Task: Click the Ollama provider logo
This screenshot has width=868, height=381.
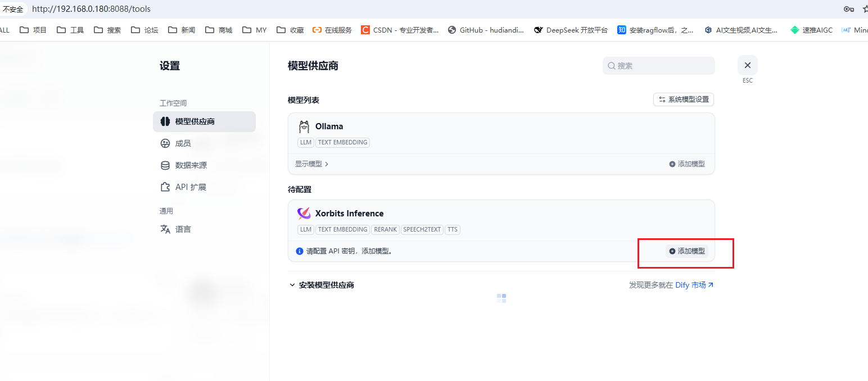Action: (304, 126)
